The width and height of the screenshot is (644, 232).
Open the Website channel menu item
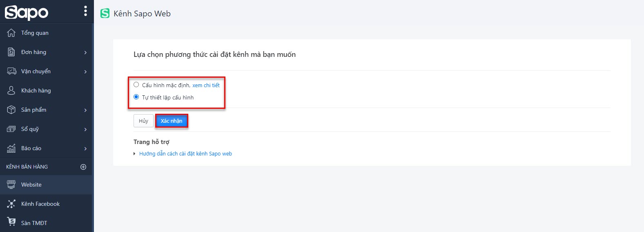[x=46, y=185]
